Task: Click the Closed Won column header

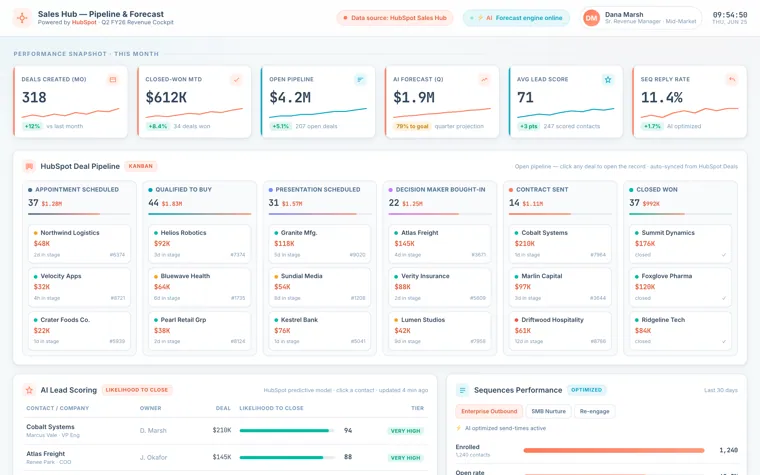Action: (657, 190)
